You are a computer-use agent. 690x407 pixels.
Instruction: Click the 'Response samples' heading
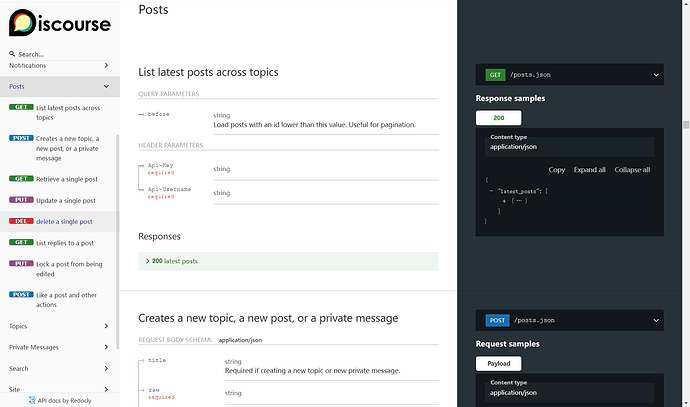tap(510, 99)
